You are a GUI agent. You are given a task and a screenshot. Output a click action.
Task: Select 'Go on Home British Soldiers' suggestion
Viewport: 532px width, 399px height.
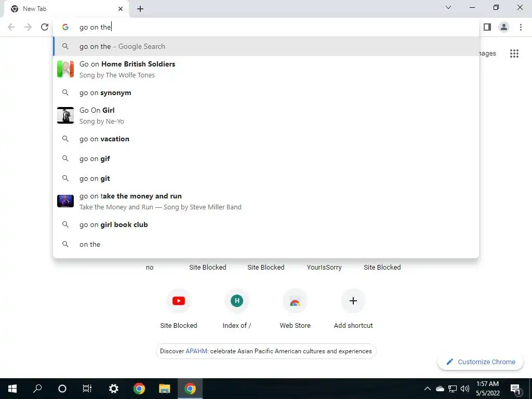pos(266,69)
